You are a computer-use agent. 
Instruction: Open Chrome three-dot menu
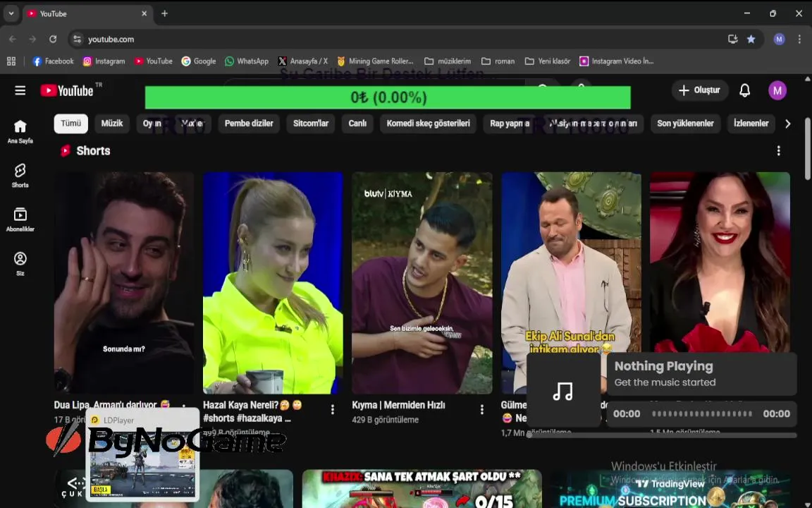click(799, 39)
